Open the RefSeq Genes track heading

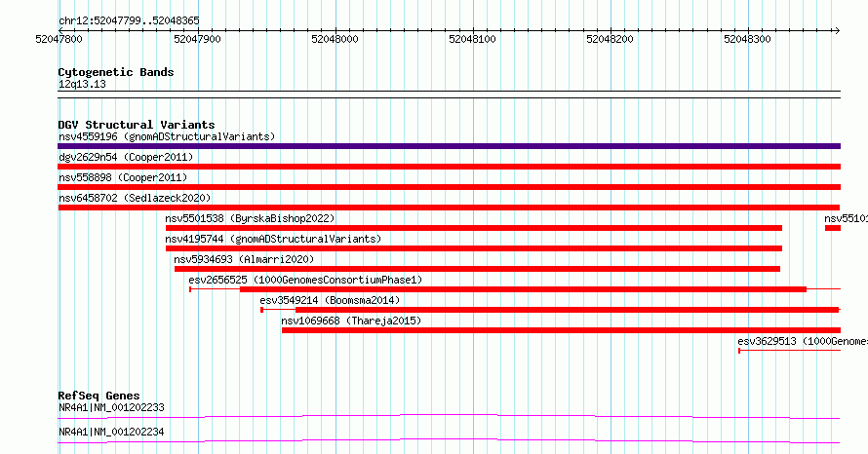pyautogui.click(x=99, y=396)
